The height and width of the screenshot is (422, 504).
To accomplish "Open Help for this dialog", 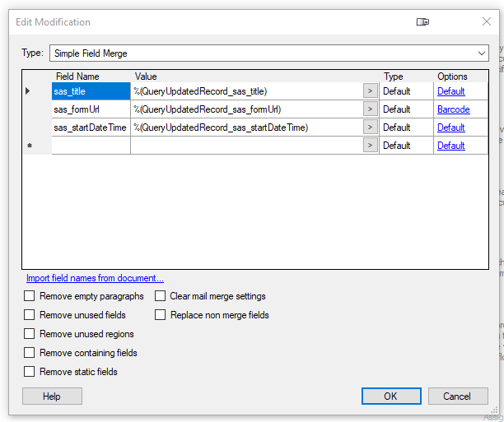I will 52,396.
